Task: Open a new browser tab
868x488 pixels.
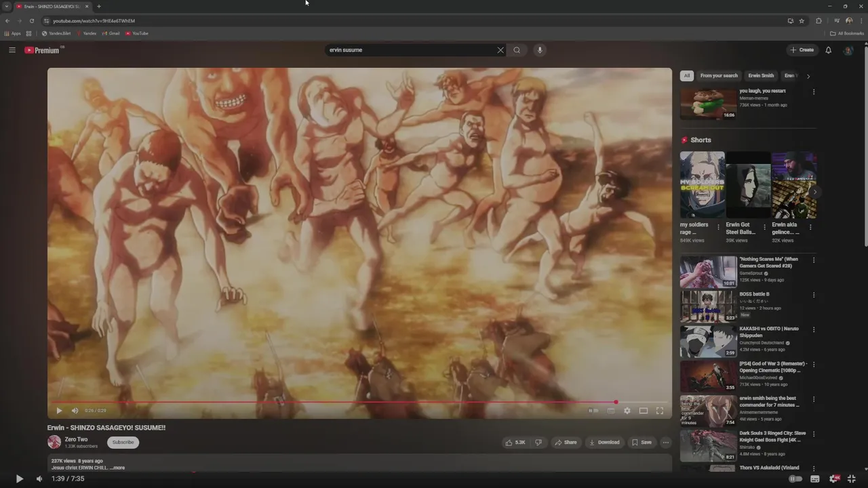Action: 98,6
